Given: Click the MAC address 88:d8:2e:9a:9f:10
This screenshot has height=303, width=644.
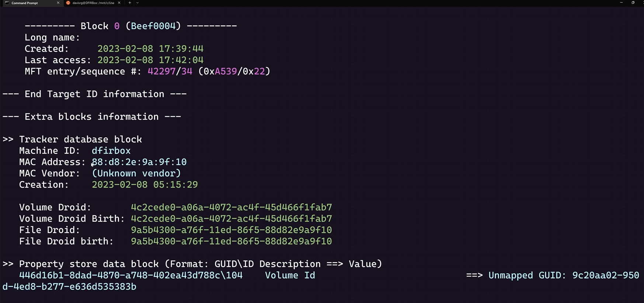Looking at the screenshot, I should click(139, 162).
